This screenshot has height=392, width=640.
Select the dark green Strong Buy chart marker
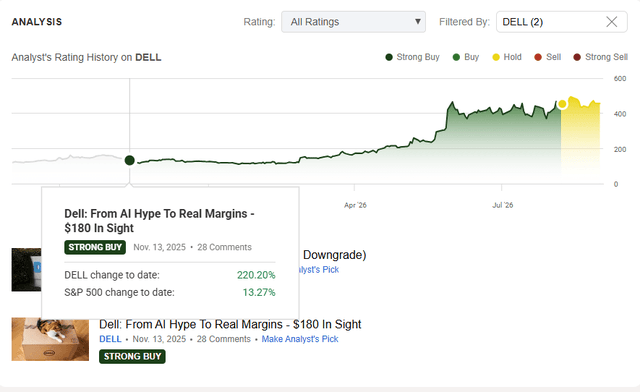[129, 160]
